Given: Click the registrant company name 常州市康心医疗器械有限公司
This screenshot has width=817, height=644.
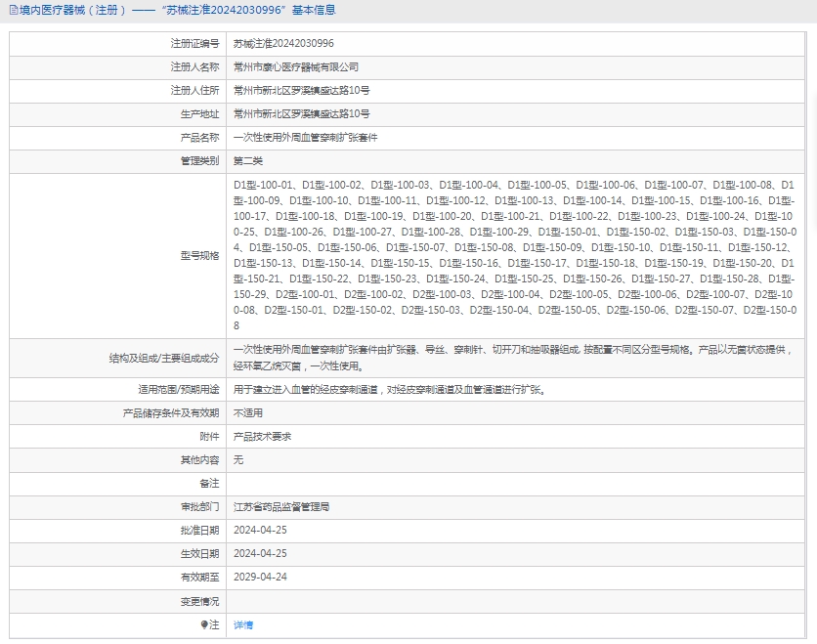Looking at the screenshot, I should click(x=296, y=67).
